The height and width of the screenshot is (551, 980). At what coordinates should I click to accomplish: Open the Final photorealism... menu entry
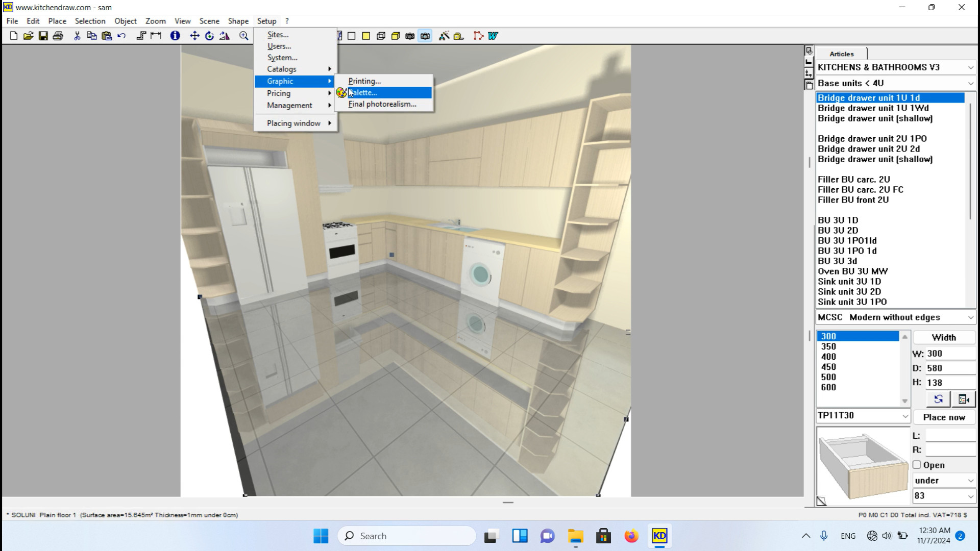pos(382,104)
